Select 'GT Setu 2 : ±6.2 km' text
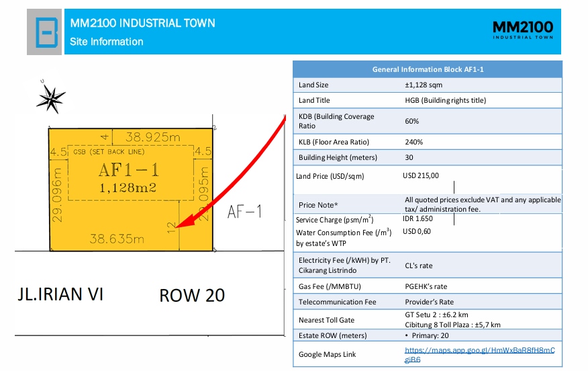 (436, 315)
